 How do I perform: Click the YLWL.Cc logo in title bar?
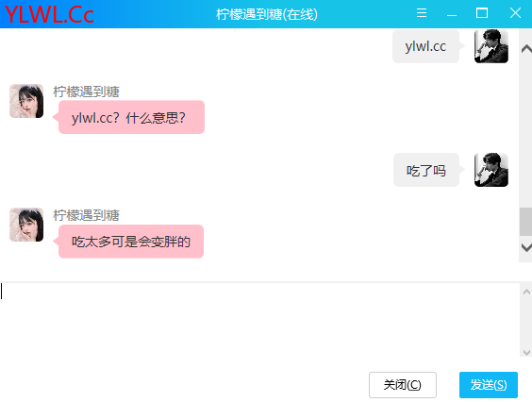coord(49,14)
